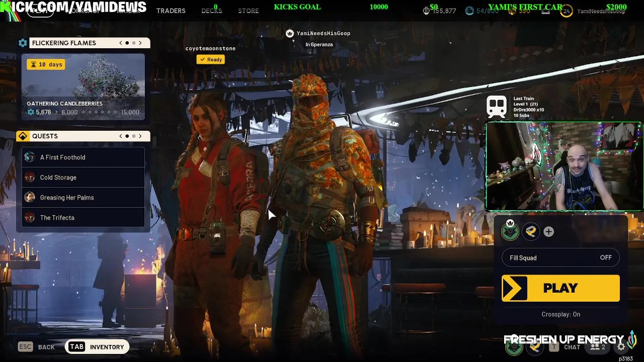This screenshot has width=644, height=362.
Task: Open the Cold Storage quest
Action: pos(83,177)
